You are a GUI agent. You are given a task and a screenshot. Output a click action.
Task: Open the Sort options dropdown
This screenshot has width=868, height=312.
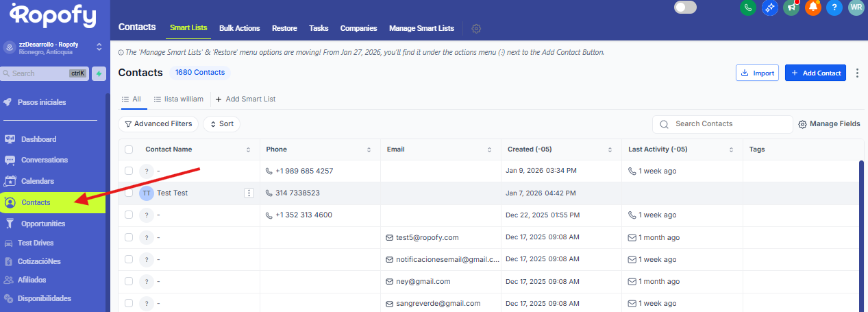(221, 124)
